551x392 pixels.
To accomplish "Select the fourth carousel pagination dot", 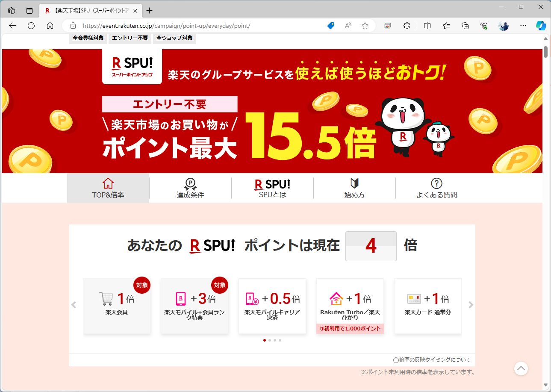I will click(280, 340).
